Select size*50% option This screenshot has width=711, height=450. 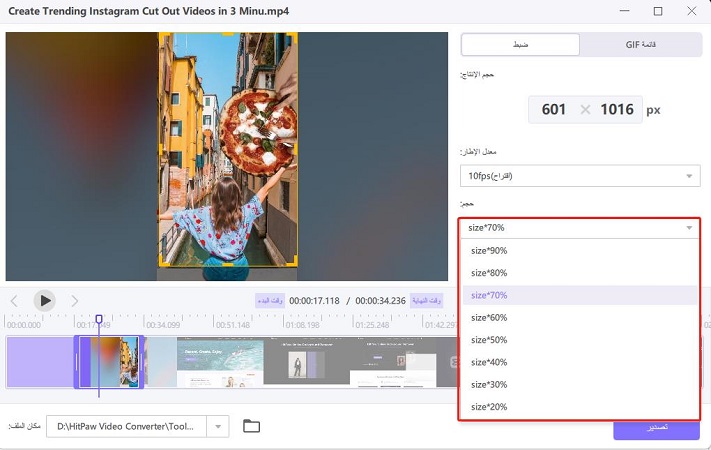pos(580,340)
